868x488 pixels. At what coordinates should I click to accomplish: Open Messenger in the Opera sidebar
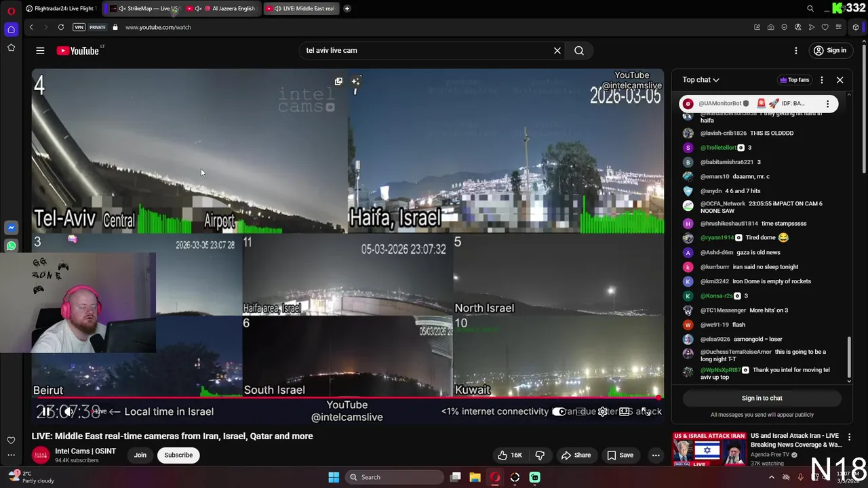coord(11,228)
